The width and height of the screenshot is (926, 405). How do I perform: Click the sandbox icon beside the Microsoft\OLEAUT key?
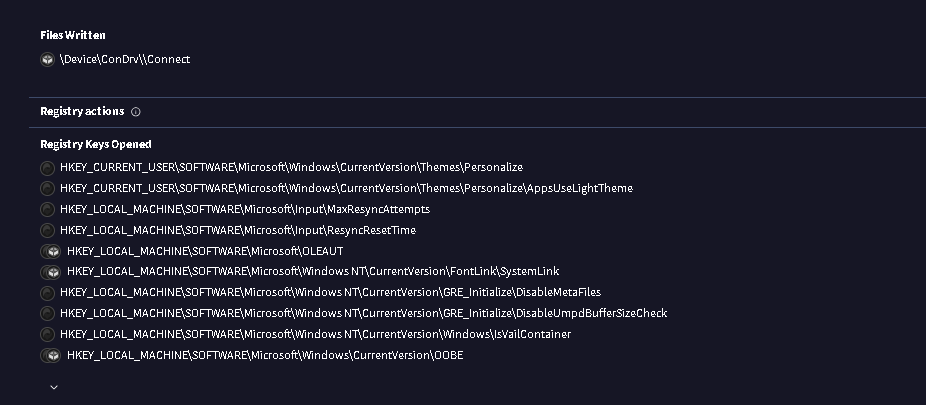pyautogui.click(x=50, y=251)
